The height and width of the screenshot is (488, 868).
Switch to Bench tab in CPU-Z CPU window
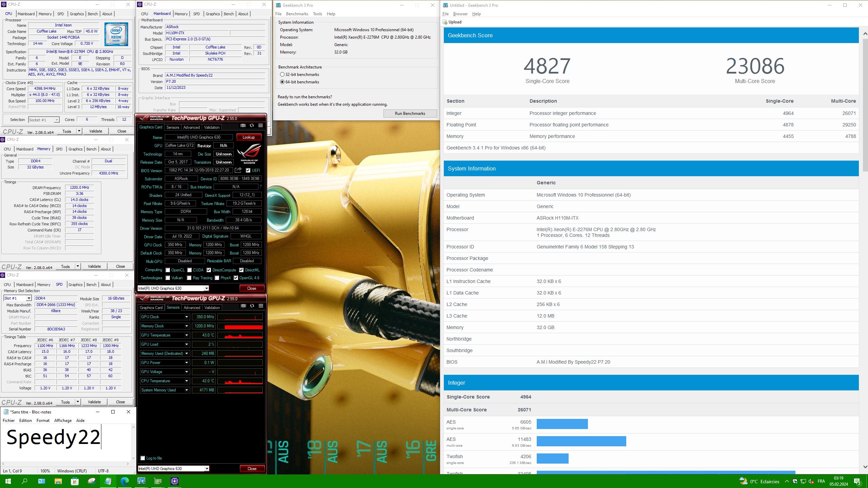pos(93,14)
